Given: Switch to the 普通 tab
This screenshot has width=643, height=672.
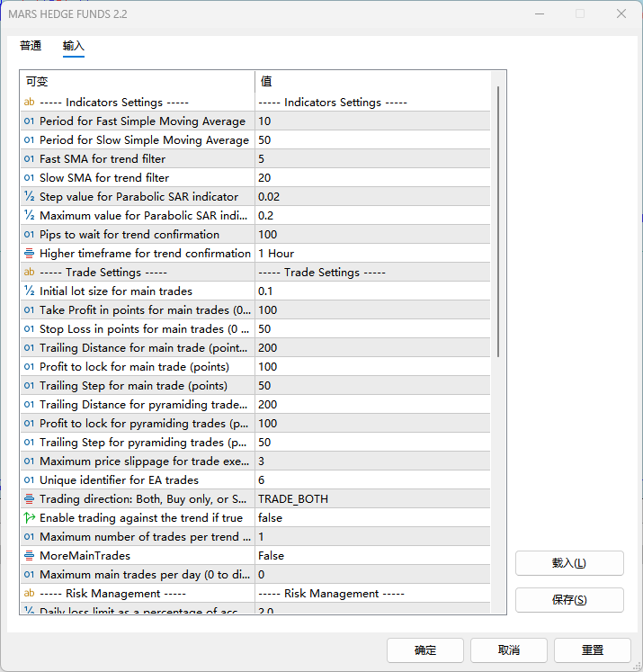Looking at the screenshot, I should pos(31,46).
